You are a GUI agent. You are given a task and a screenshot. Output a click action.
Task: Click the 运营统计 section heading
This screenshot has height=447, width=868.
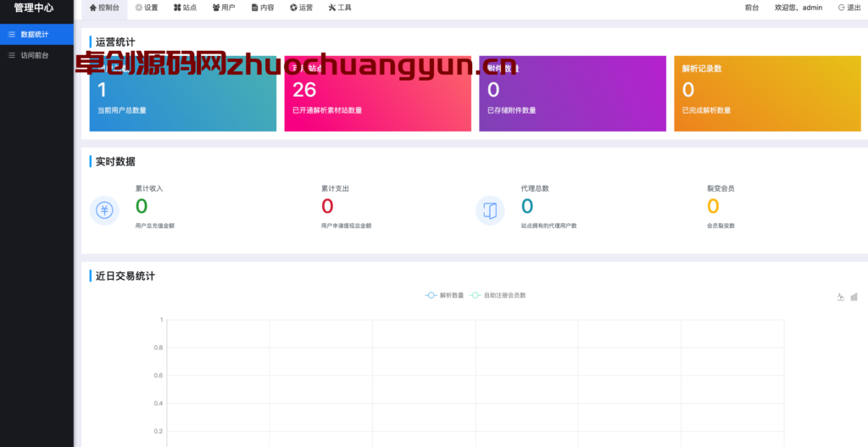click(x=115, y=42)
